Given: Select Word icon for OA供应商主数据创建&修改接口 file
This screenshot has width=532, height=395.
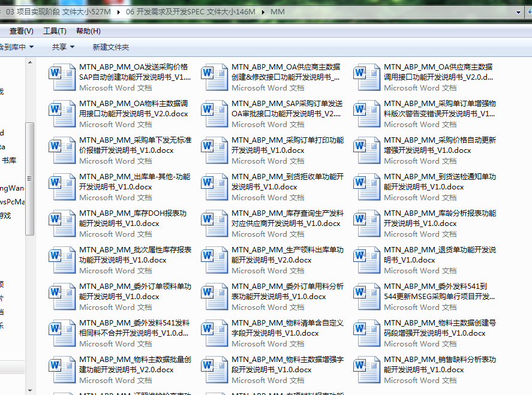Looking at the screenshot, I should click(x=214, y=77).
